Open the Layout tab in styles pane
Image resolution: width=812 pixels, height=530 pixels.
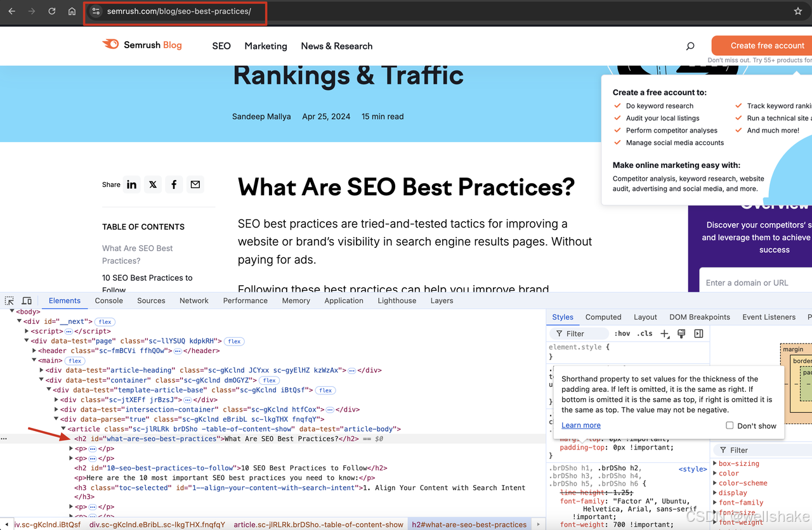click(645, 317)
